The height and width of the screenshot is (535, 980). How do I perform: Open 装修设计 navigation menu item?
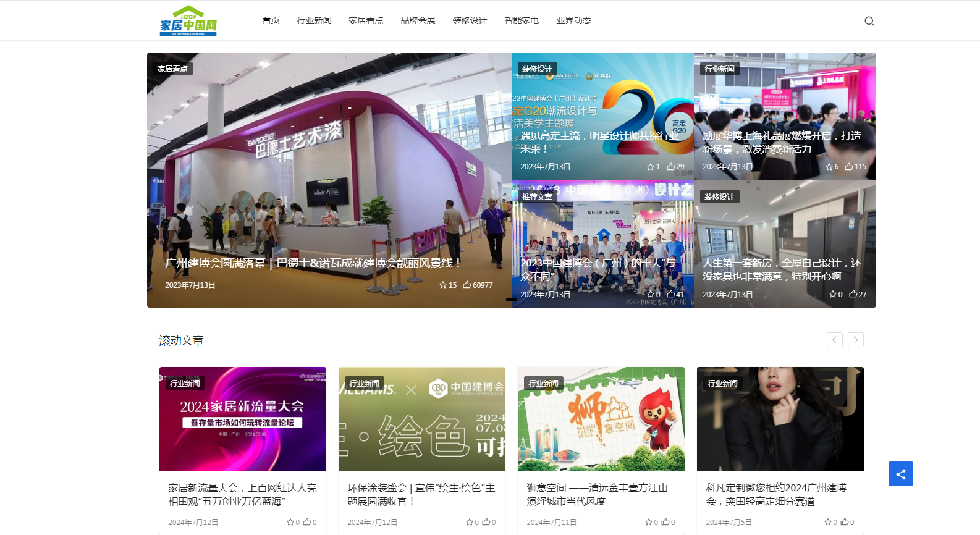pos(470,20)
